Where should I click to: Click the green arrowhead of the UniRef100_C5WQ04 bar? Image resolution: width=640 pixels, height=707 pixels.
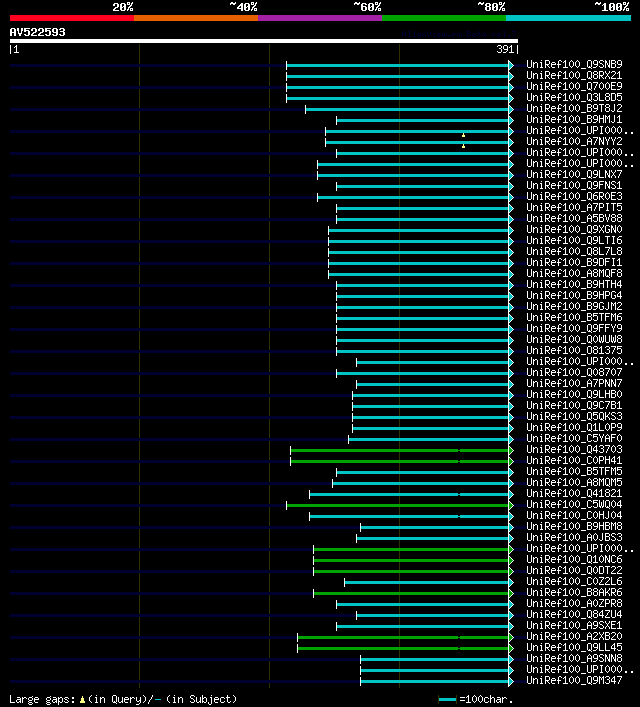(511, 505)
